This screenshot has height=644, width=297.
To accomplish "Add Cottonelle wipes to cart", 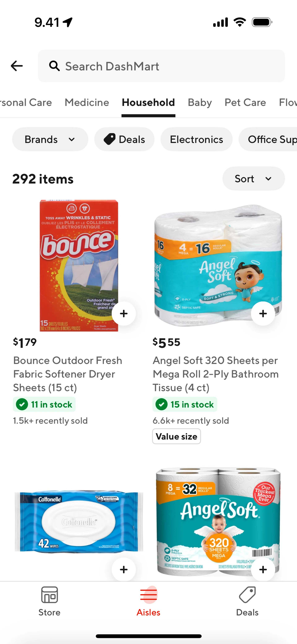I will point(123,569).
